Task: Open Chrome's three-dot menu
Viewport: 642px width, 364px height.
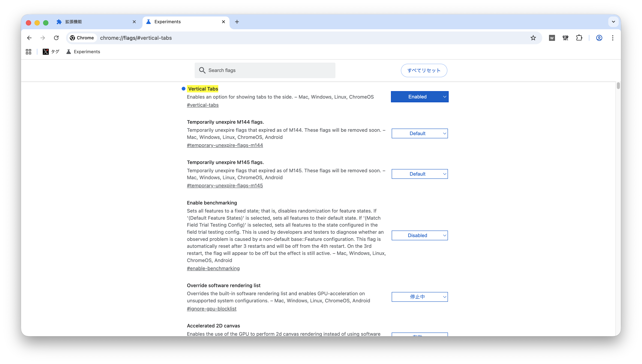Action: 613,38
